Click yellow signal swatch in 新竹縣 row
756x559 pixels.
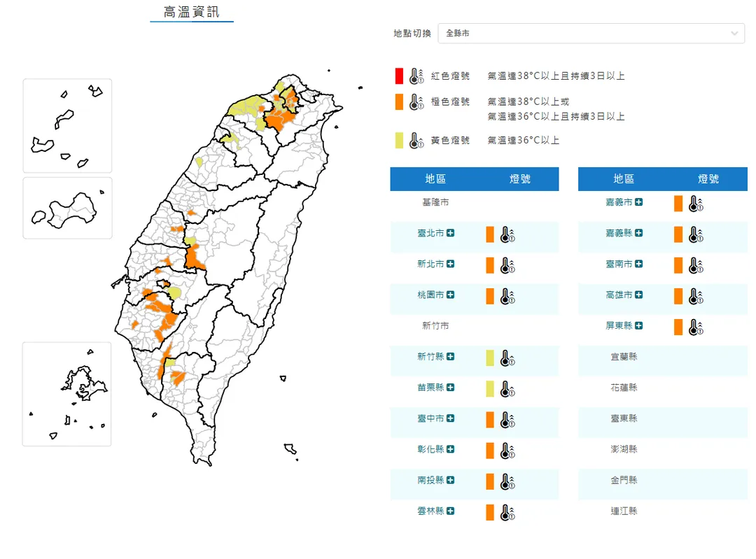pos(490,358)
